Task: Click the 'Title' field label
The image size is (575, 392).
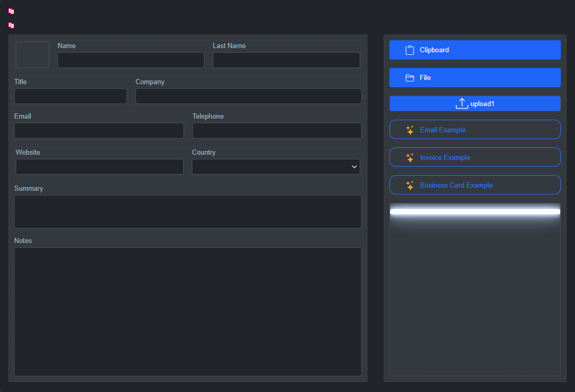Action: coord(20,82)
